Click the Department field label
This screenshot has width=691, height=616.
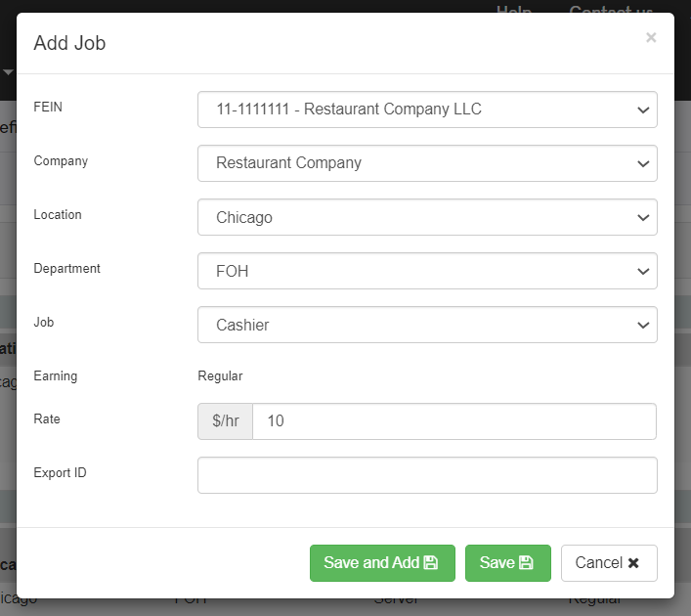66,268
